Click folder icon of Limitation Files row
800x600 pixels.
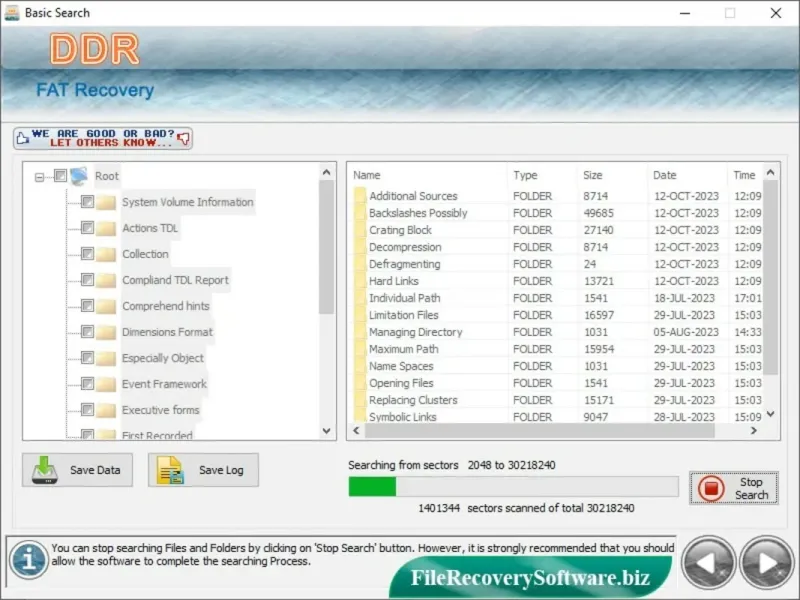360,315
